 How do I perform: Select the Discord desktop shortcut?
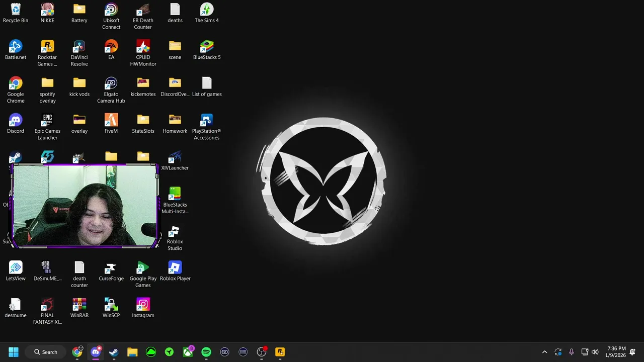(x=16, y=124)
